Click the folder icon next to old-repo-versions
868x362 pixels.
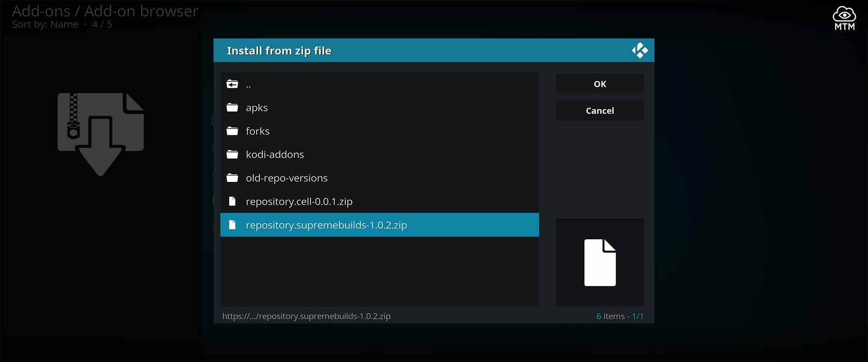(232, 178)
